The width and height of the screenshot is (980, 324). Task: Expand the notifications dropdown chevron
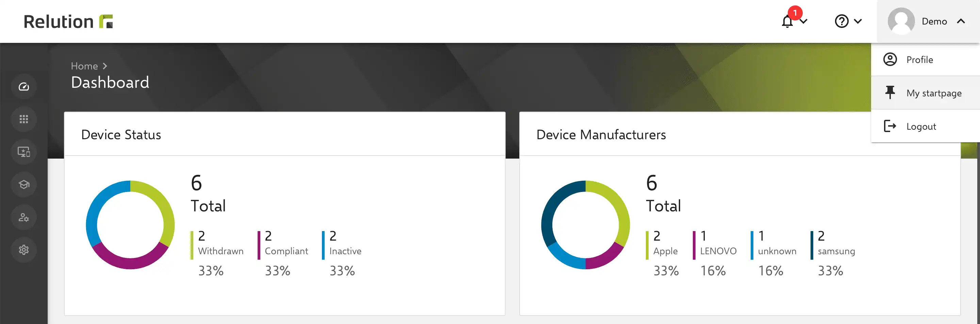point(803,22)
